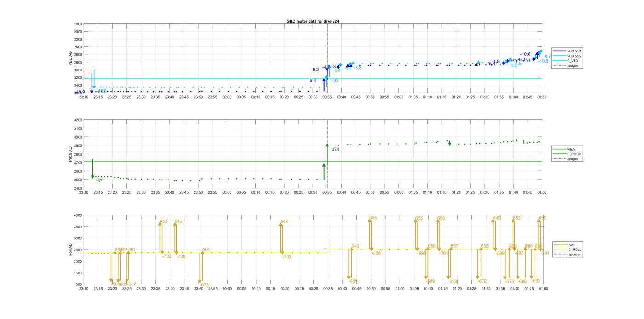Click the "-662" roll data label

coord(536,280)
